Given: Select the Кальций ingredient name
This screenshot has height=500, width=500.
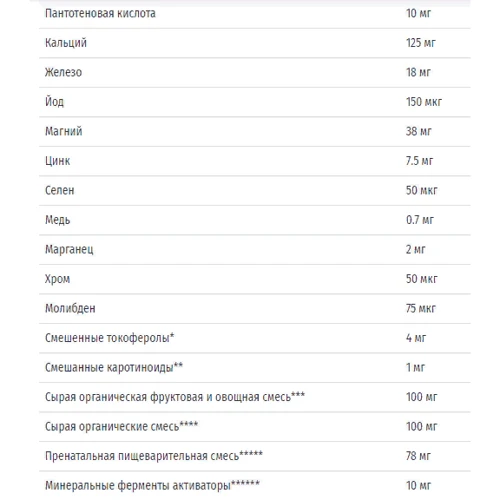Looking at the screenshot, I should 66,43.
